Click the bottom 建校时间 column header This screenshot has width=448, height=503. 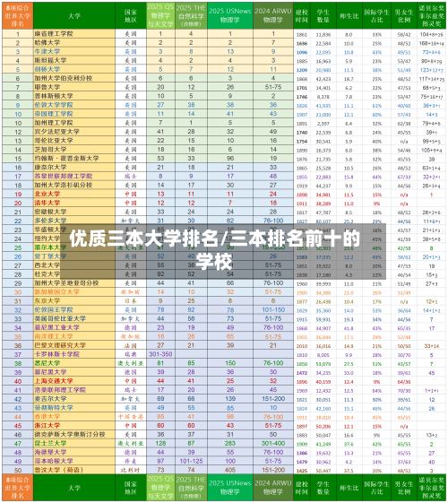pos(302,488)
